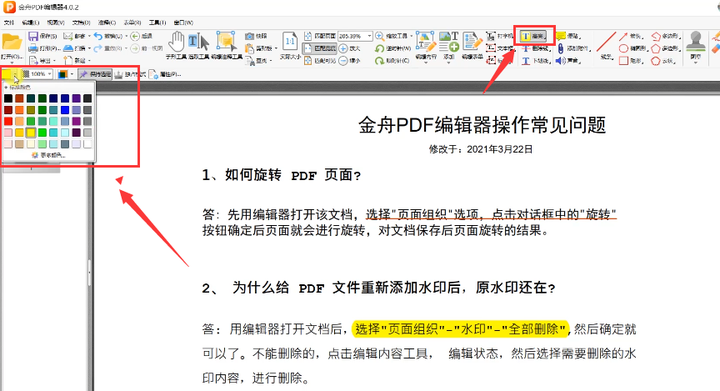Image resolution: width=720 pixels, height=391 pixels.
Task: Open the Tools menu
Action: pyautogui.click(x=157, y=22)
